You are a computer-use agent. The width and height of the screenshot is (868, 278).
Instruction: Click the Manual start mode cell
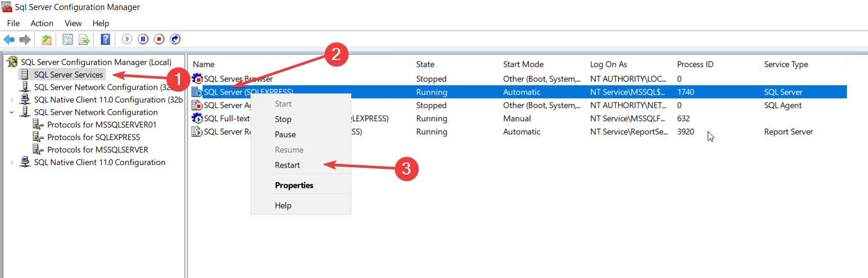point(517,118)
